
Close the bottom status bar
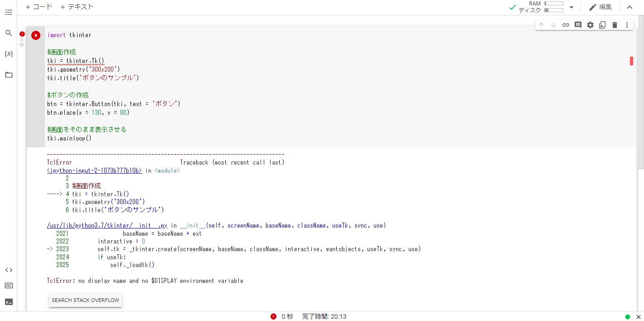(x=639, y=317)
